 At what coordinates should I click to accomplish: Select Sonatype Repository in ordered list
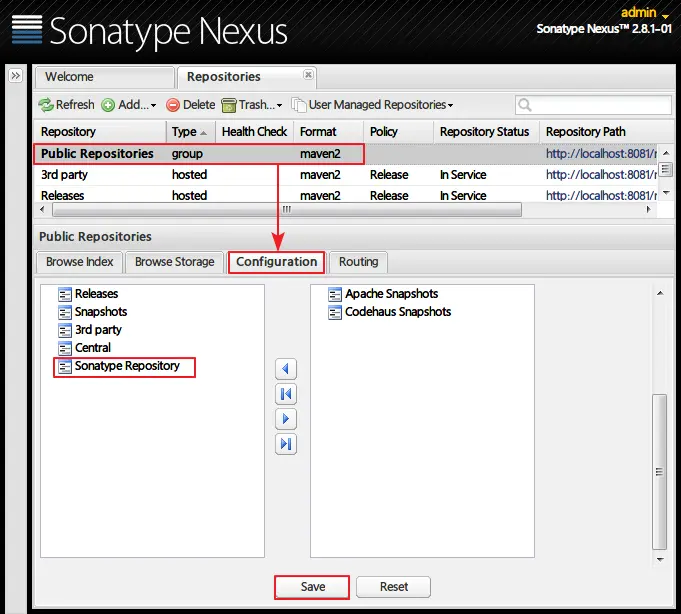point(125,366)
